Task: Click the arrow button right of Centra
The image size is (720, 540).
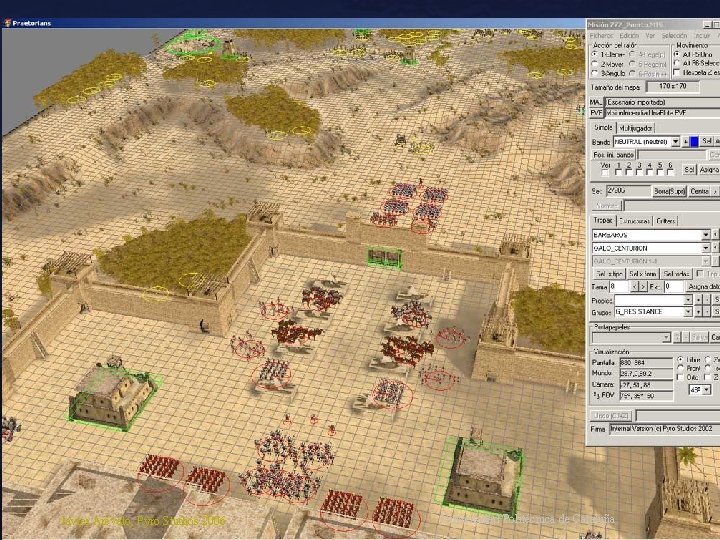Action: pos(715,191)
